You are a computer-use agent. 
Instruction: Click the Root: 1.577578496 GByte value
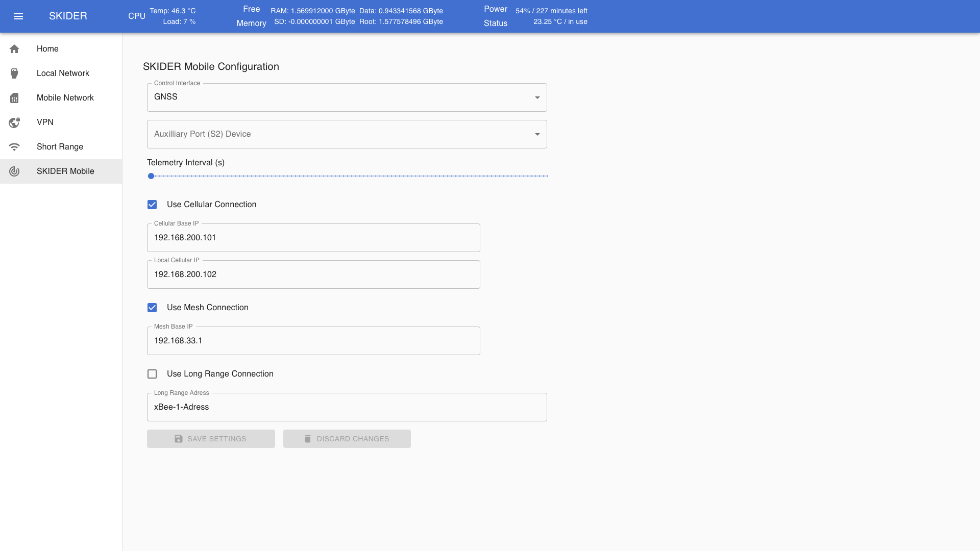401,21
